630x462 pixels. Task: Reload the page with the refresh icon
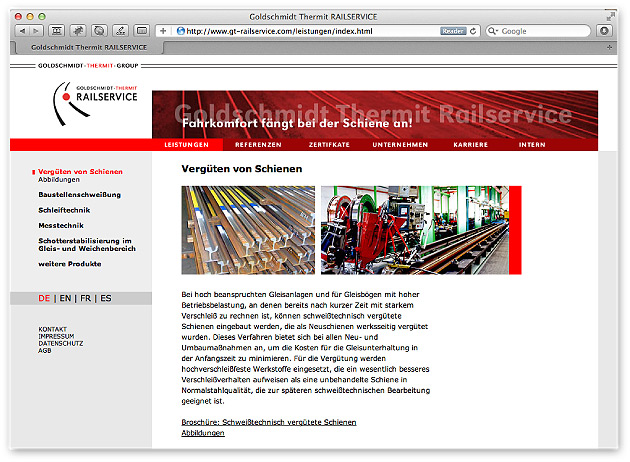click(473, 31)
